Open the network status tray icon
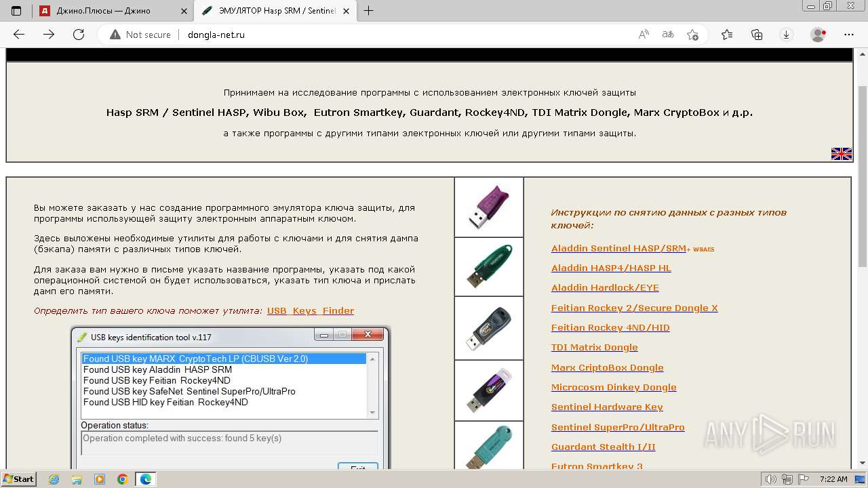The image size is (868, 488). [787, 479]
